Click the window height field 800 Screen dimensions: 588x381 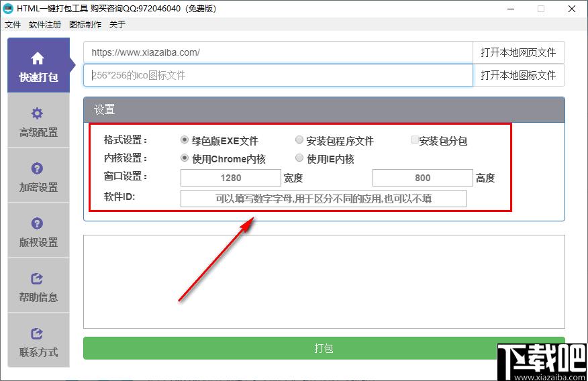pos(423,178)
